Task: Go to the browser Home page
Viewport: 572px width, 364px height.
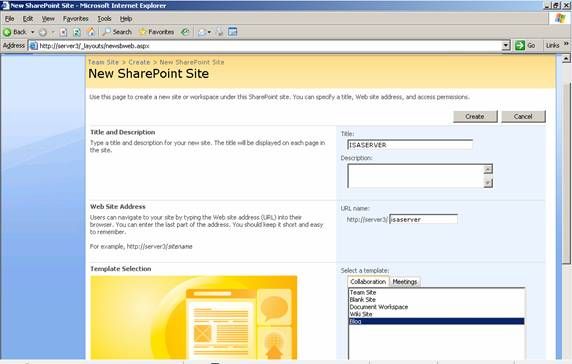Action: click(91, 32)
